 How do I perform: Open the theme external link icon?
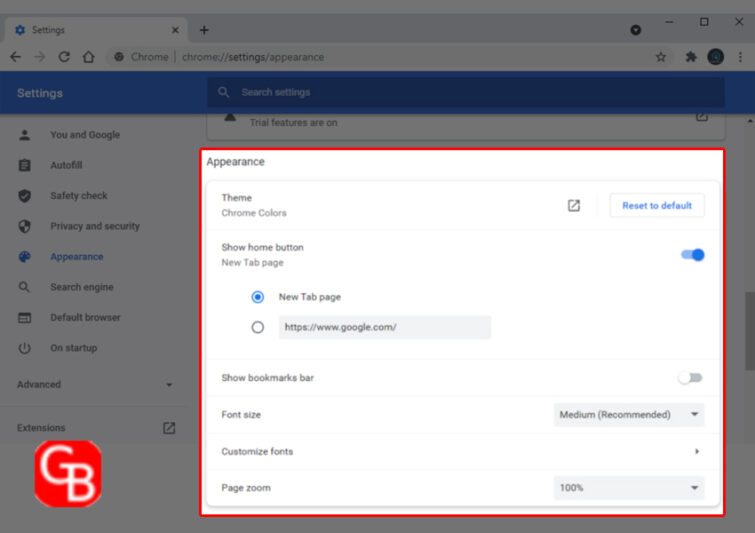573,206
